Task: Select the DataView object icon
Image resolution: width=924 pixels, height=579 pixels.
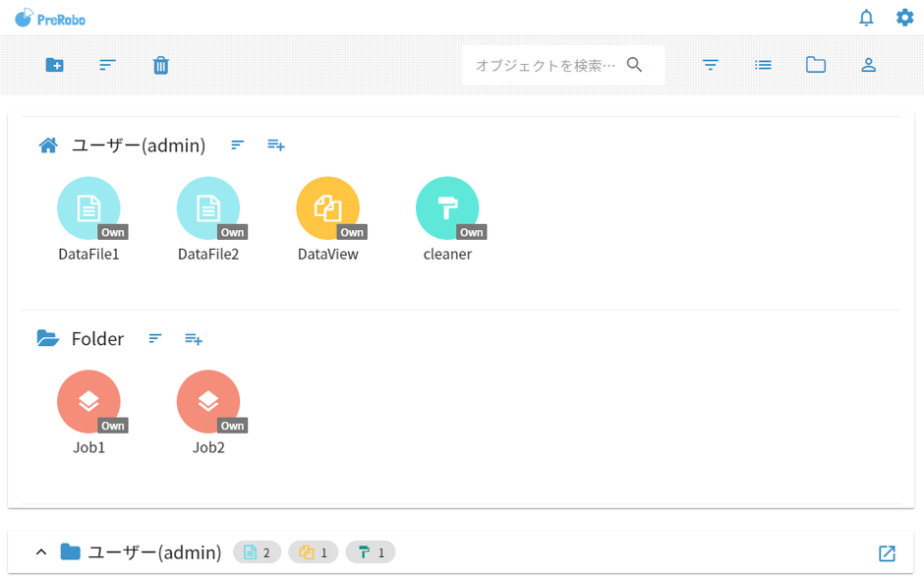Action: coord(327,208)
